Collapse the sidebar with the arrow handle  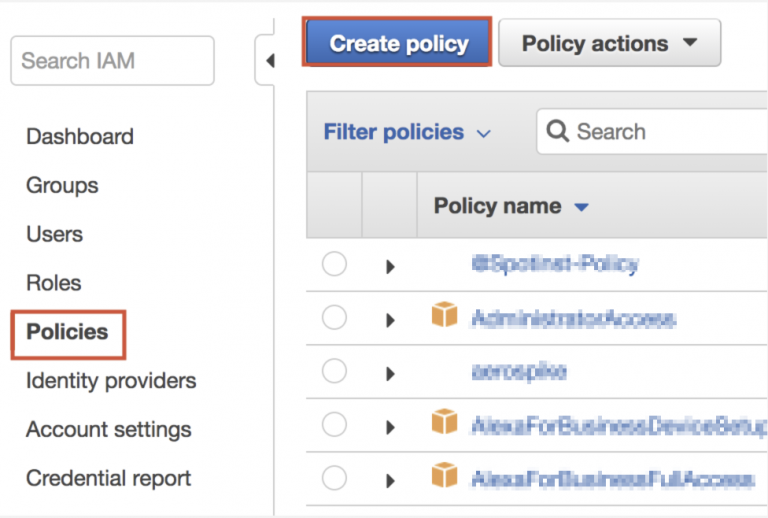[x=269, y=62]
